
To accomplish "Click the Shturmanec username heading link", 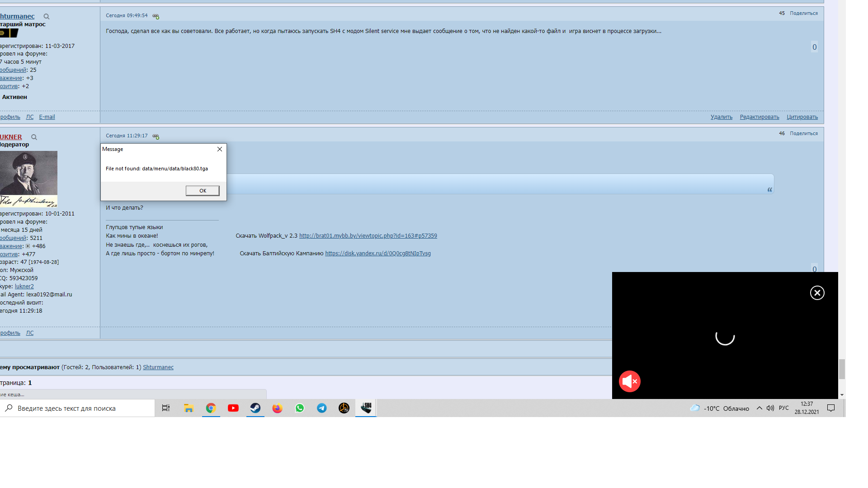I will point(17,16).
